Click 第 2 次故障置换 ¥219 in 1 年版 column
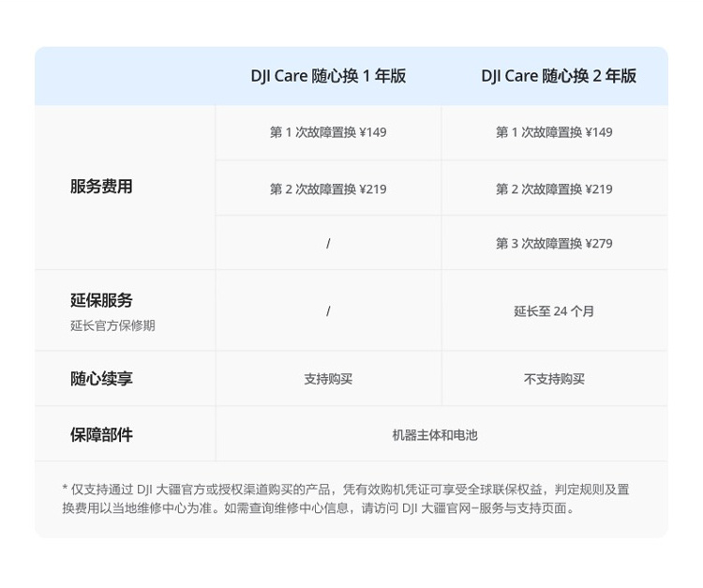 [x=328, y=188]
